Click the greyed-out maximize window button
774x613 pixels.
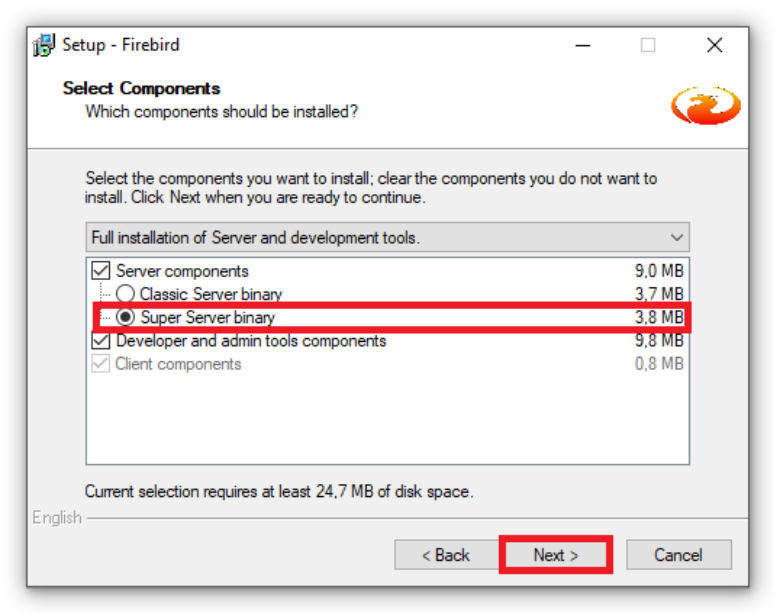point(648,45)
